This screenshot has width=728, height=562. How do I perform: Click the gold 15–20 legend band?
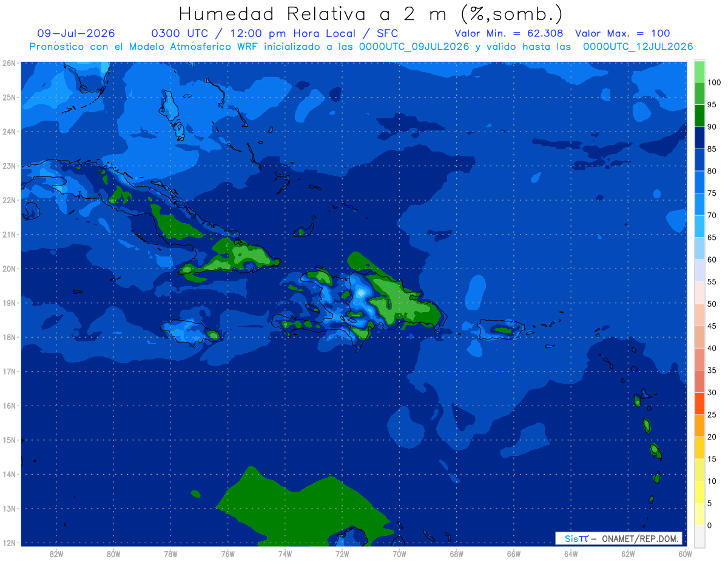(x=699, y=447)
